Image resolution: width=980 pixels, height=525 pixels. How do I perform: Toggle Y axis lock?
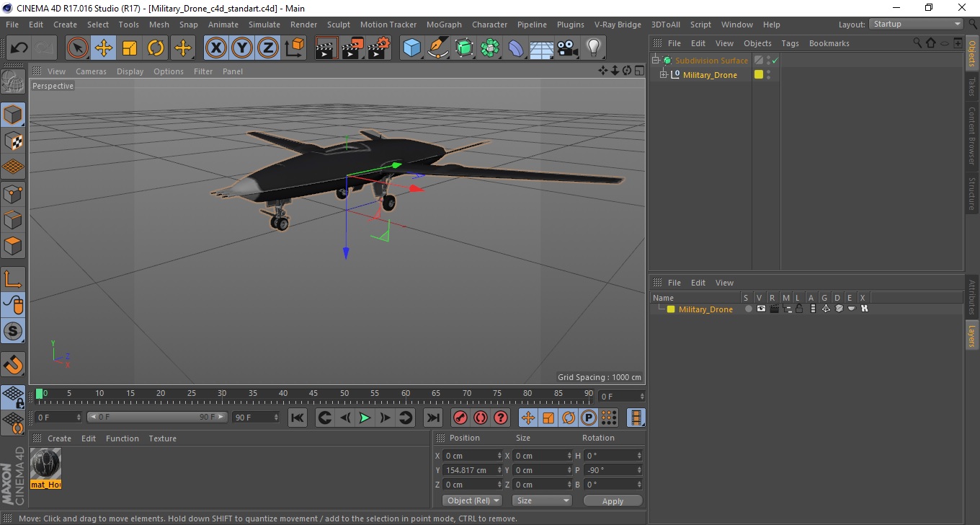[242, 48]
